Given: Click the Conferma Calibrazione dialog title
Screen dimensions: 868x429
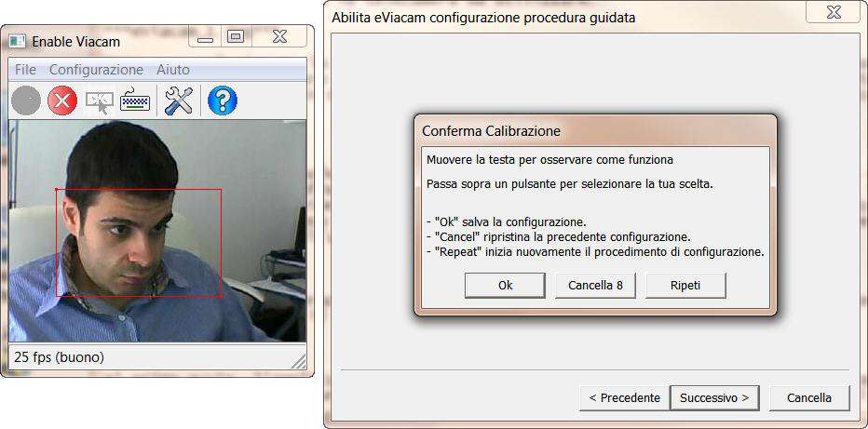Looking at the screenshot, I should (491, 131).
